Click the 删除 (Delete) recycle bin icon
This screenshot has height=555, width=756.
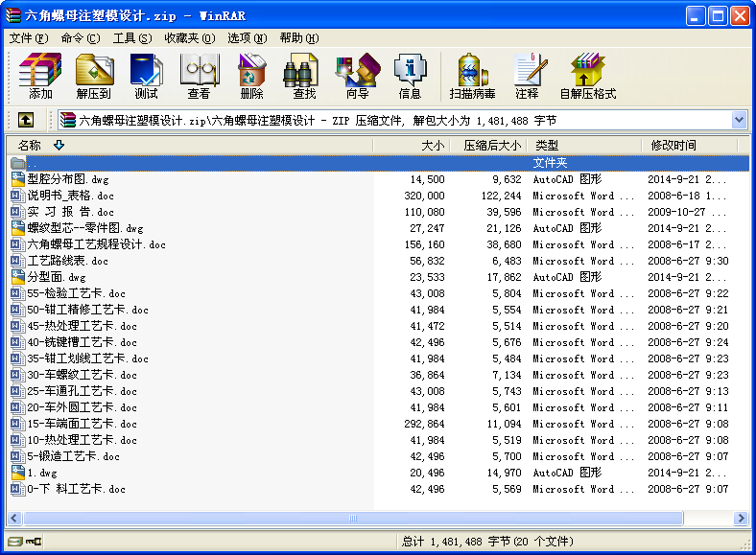tap(251, 76)
